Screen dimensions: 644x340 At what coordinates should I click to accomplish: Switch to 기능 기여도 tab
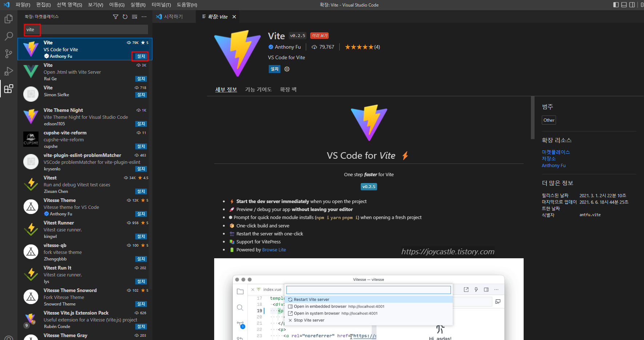click(258, 89)
